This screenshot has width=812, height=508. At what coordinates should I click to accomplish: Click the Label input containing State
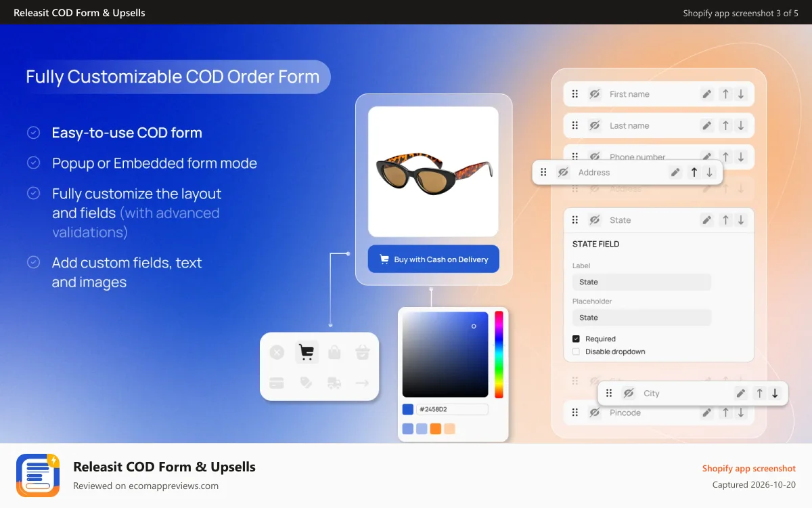coord(641,282)
